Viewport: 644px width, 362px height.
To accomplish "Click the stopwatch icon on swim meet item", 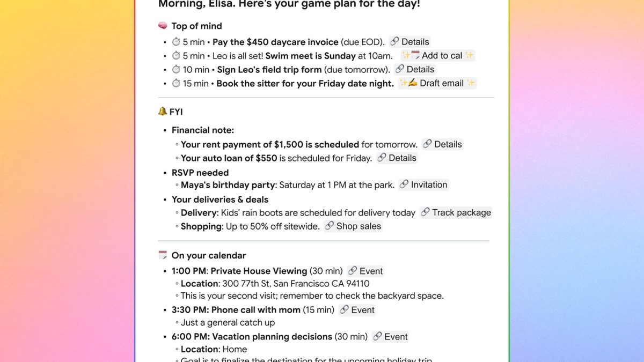I will coord(176,56).
